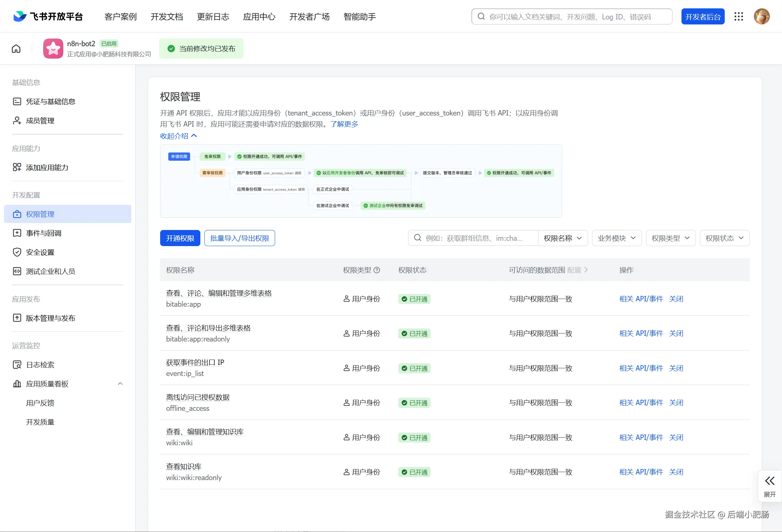Open 开发文档 in top navigation

(167, 16)
